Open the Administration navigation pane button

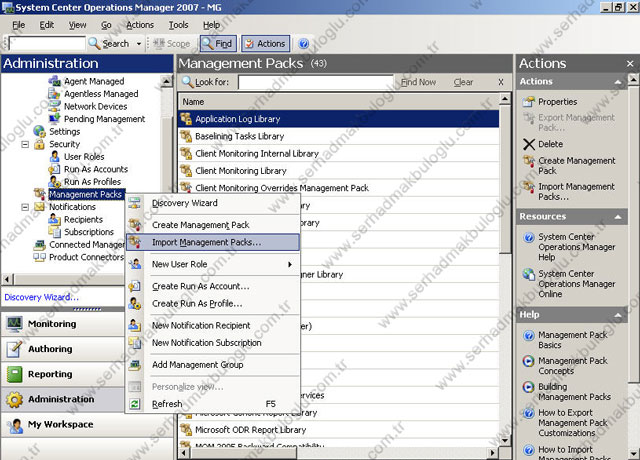[62, 399]
